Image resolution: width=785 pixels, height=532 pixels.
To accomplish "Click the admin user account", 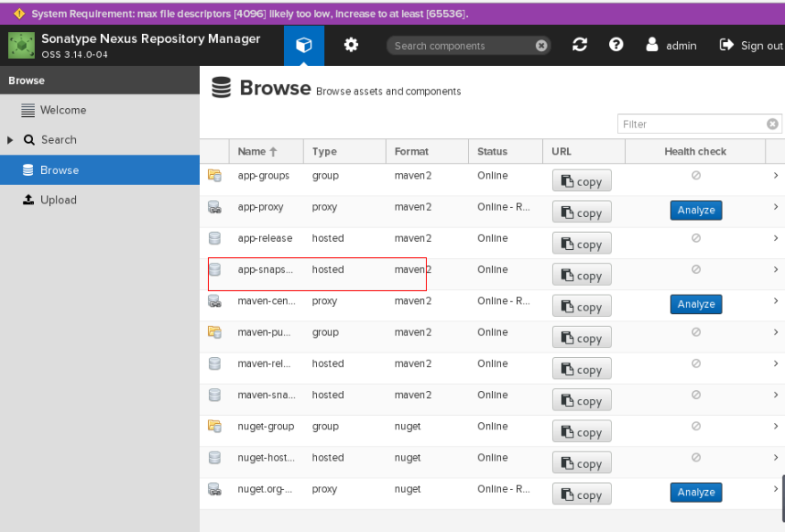I will coord(672,46).
